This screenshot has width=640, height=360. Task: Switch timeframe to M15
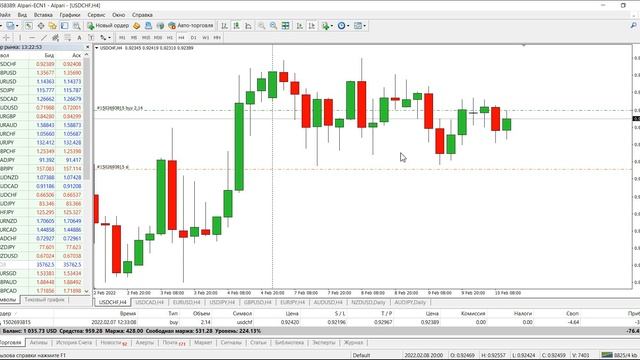[146, 38]
